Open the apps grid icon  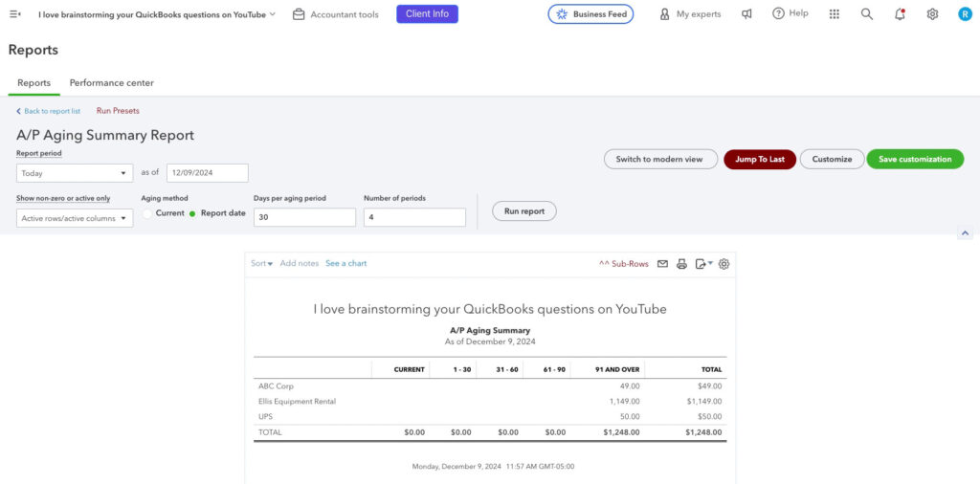tap(835, 14)
